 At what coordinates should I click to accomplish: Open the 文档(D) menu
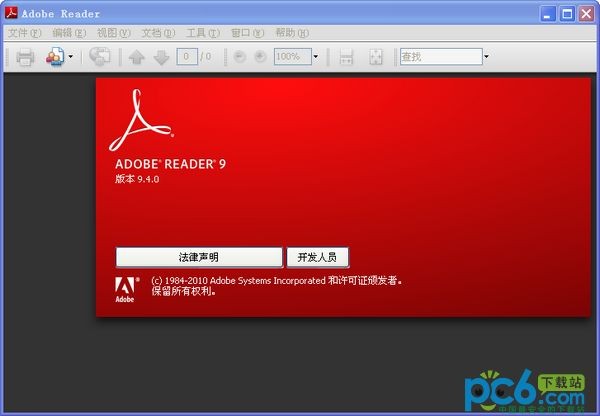pos(158,33)
